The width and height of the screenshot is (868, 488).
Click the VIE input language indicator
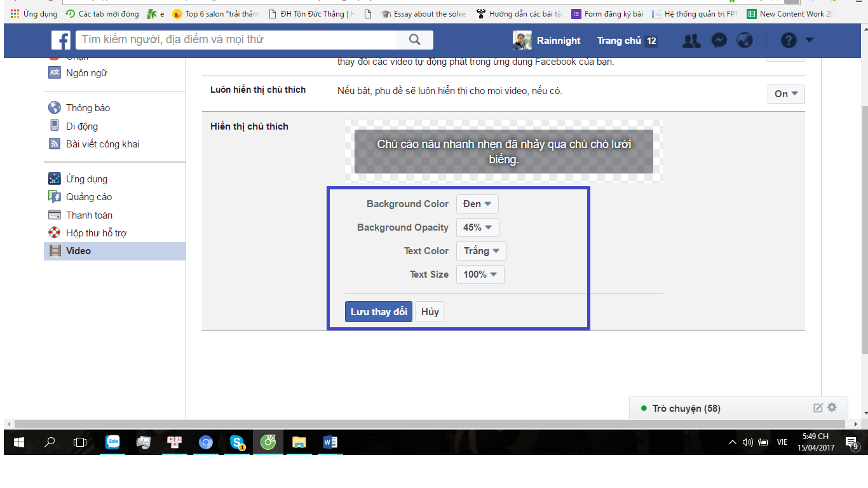click(782, 442)
